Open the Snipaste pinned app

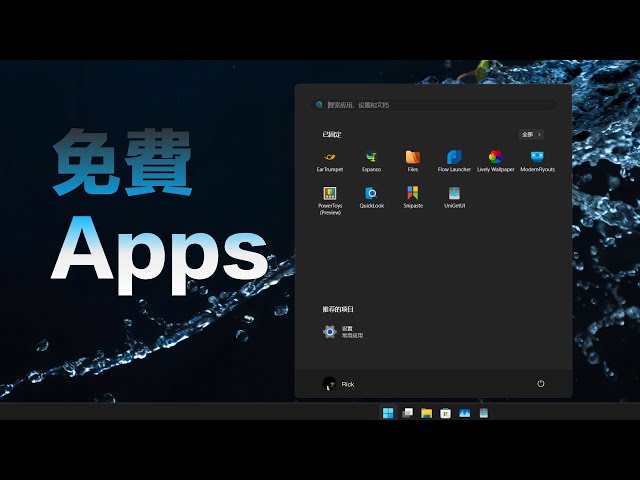click(x=413, y=198)
